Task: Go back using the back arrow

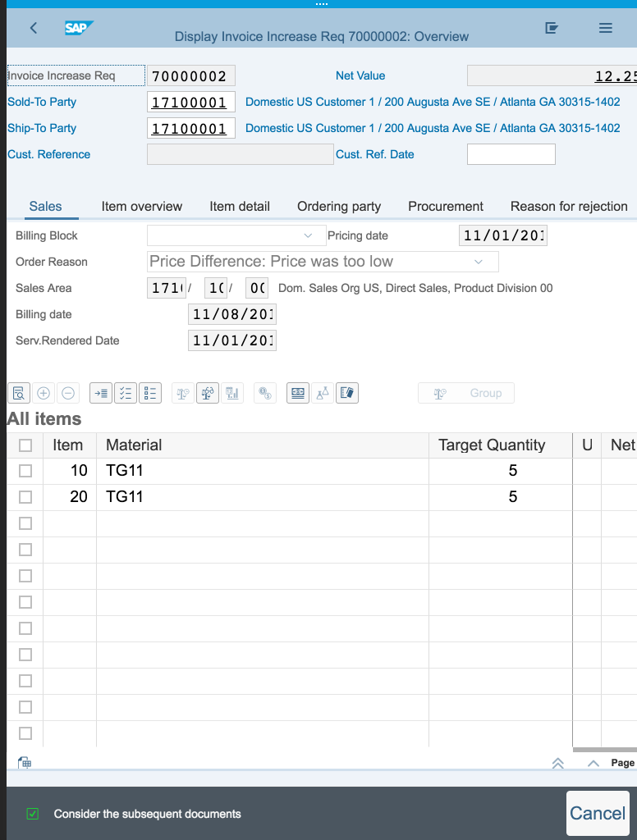Action: click(34, 28)
